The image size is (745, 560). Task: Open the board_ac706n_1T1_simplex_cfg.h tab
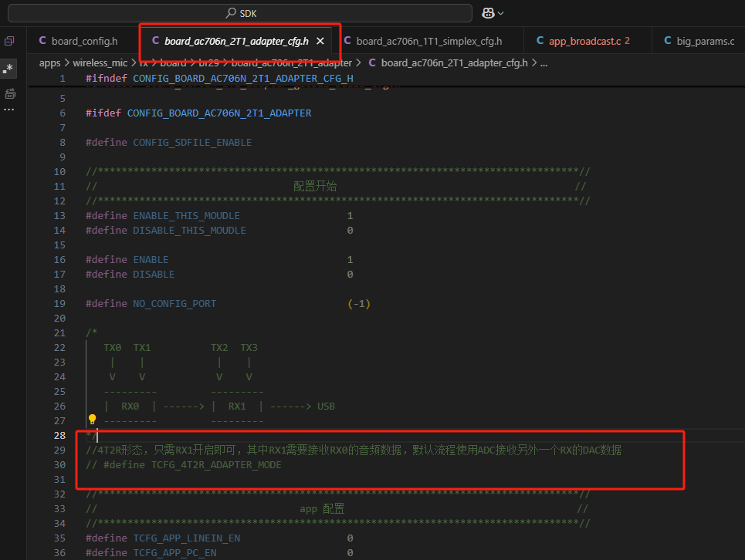pyautogui.click(x=423, y=42)
